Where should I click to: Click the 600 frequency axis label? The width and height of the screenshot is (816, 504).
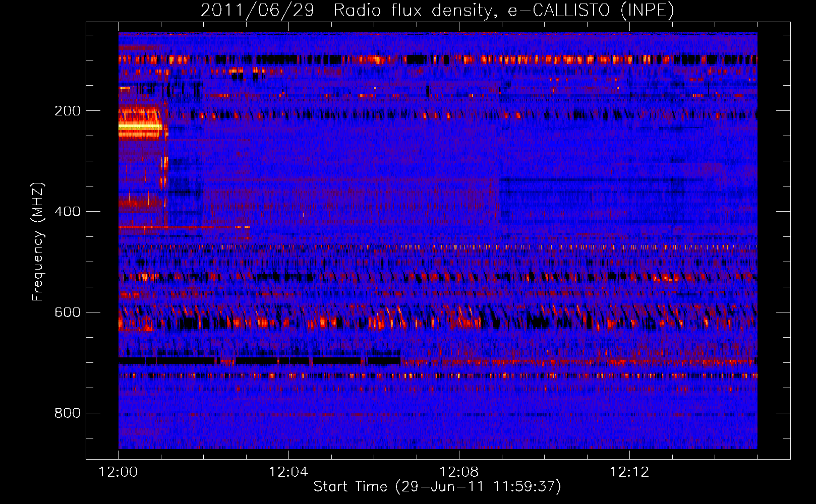(68, 312)
